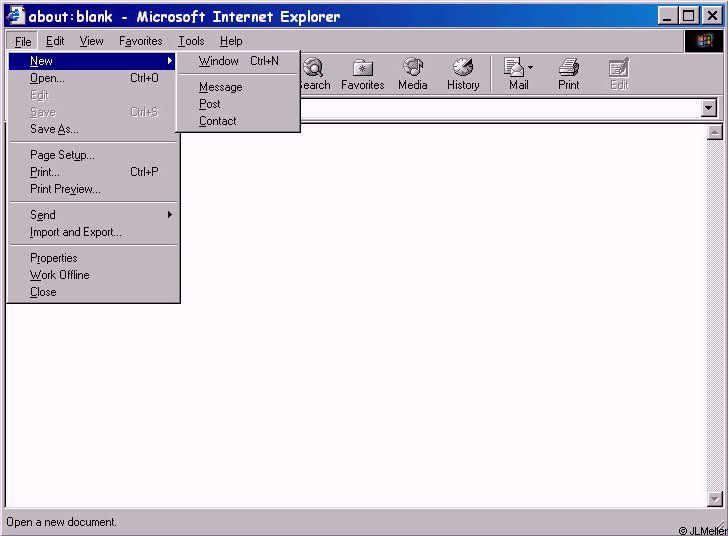
Task: Select Page Setup... menu entry
Action: tap(93, 155)
